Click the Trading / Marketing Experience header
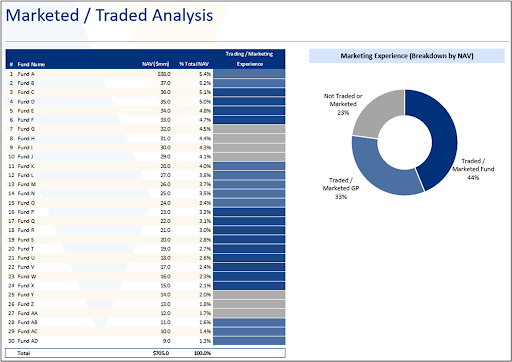This screenshot has height=362, width=512. pos(250,59)
